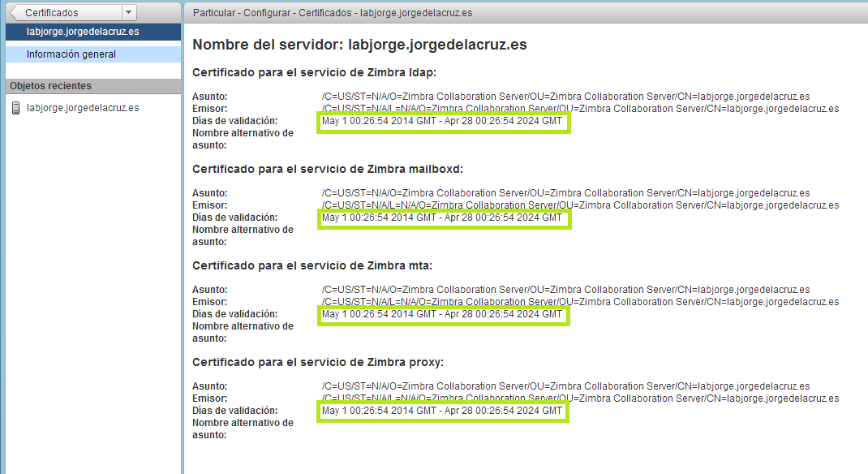The width and height of the screenshot is (868, 474).
Task: Click the Nombre del servidor heading
Action: (359, 45)
